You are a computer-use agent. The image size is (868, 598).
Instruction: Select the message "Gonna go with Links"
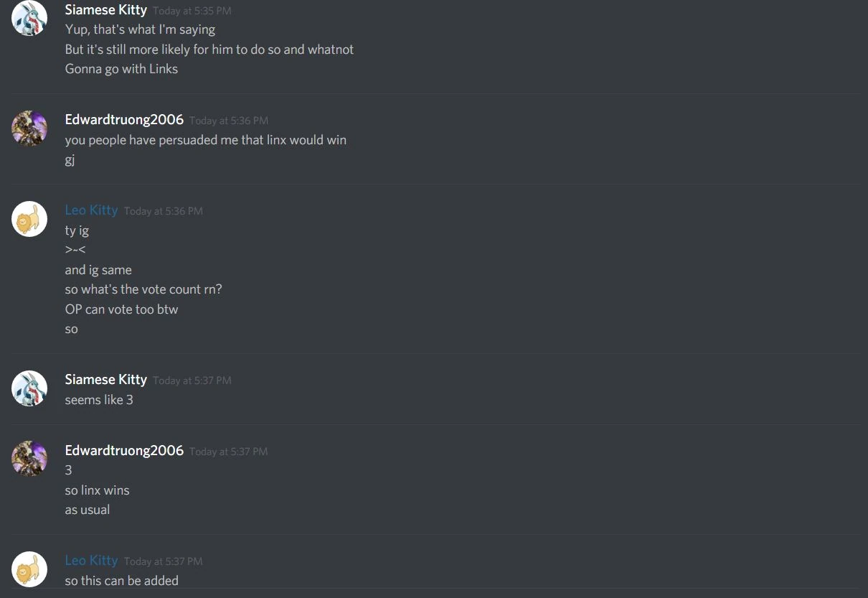coord(121,69)
